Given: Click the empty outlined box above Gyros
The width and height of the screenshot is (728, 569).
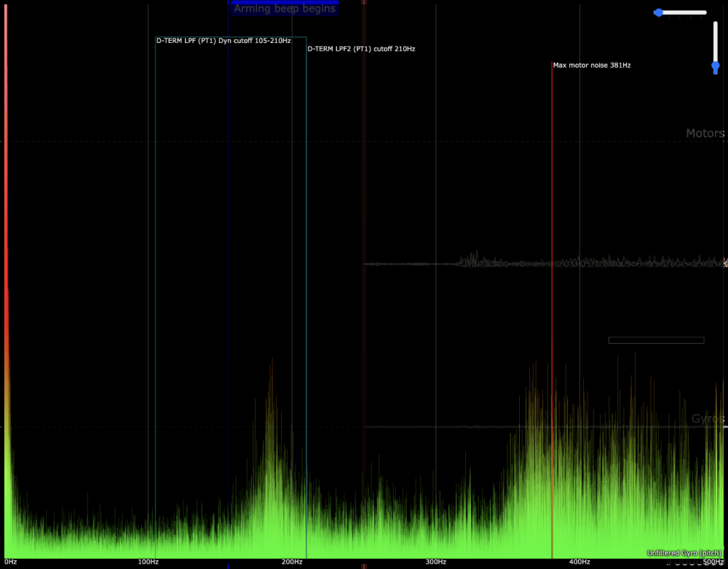Looking at the screenshot, I should click(x=656, y=340).
